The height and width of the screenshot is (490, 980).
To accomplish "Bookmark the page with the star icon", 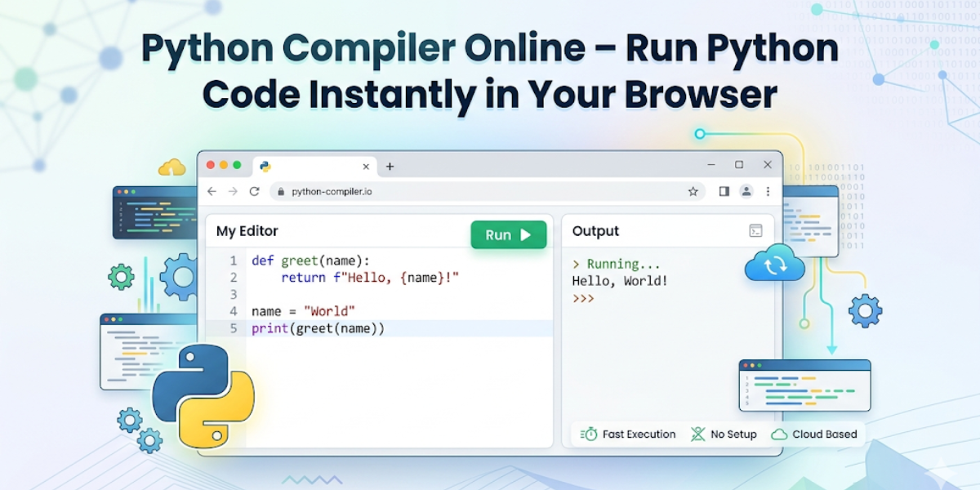I will pos(693,191).
